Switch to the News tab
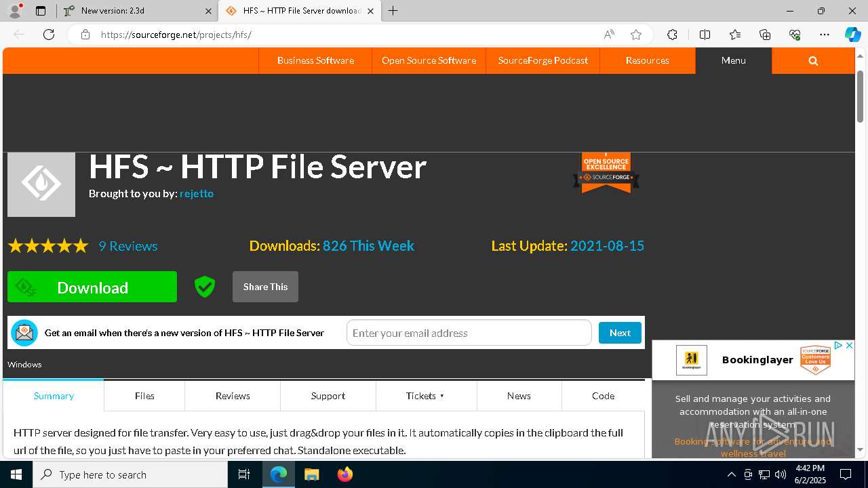Screen dimensions: 868x488 point(519,396)
